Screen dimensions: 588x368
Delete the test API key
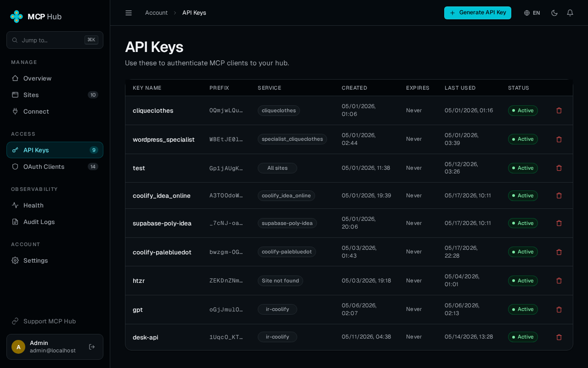(559, 168)
